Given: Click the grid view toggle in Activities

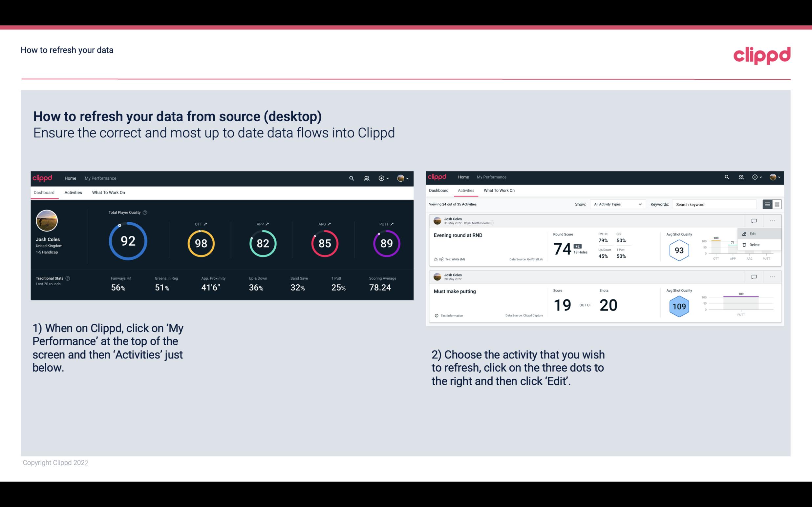Looking at the screenshot, I should pyautogui.click(x=776, y=204).
